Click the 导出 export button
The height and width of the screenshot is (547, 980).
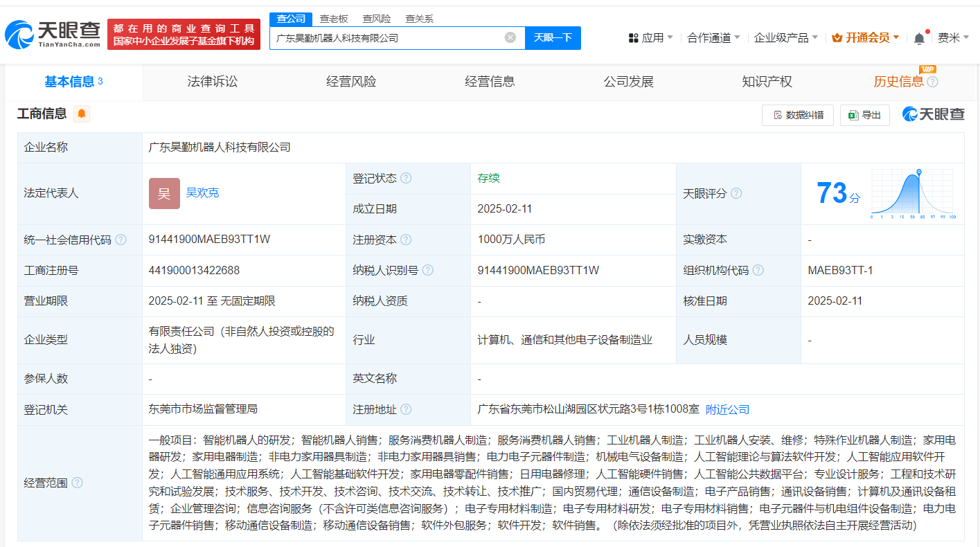(865, 115)
